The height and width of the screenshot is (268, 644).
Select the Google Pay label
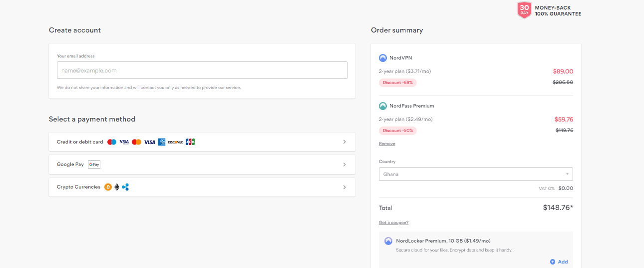click(x=70, y=164)
